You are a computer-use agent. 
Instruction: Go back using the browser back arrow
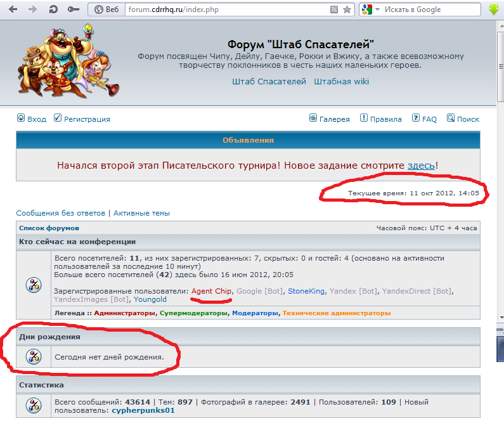pyautogui.click(x=13, y=10)
